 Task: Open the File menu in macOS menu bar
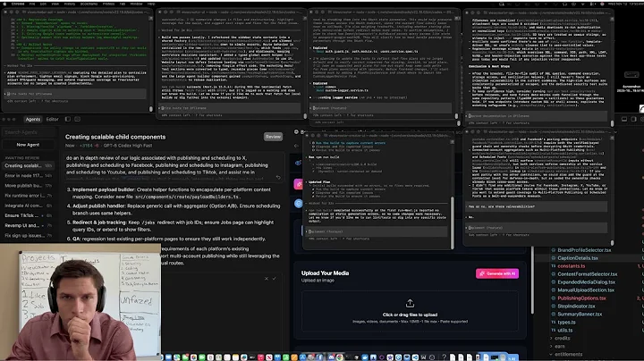click(32, 4)
